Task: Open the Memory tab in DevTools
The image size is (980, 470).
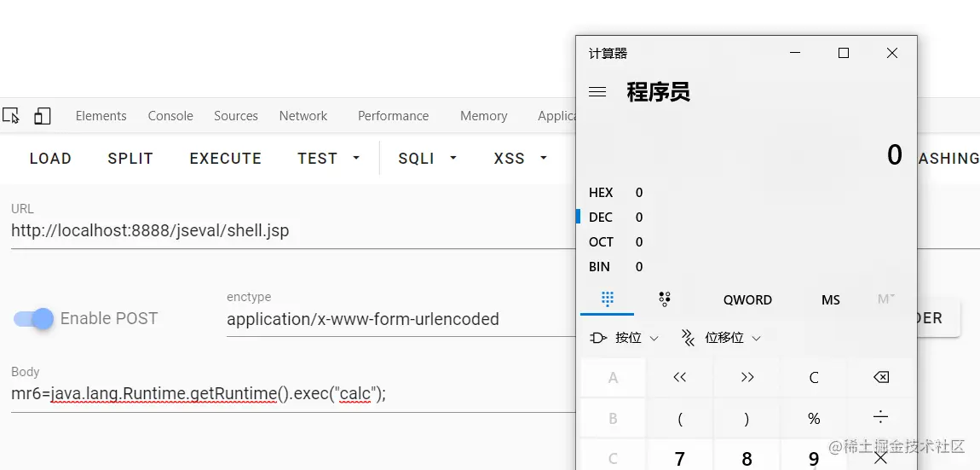Action: (x=484, y=116)
